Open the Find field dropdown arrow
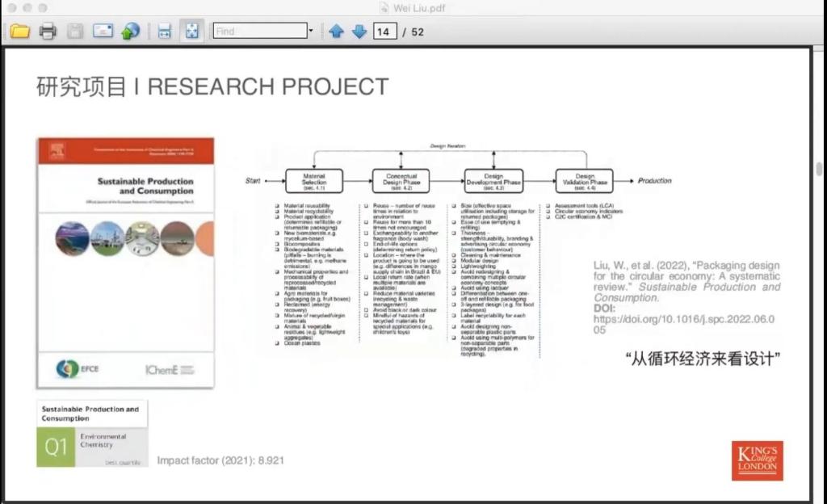This screenshot has height=504, width=827. click(x=309, y=31)
